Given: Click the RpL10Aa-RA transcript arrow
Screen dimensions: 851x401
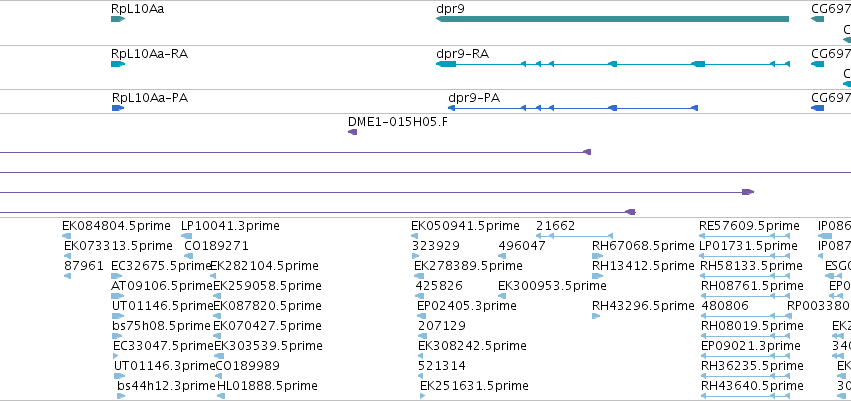Looking at the screenshot, I should point(118,64).
